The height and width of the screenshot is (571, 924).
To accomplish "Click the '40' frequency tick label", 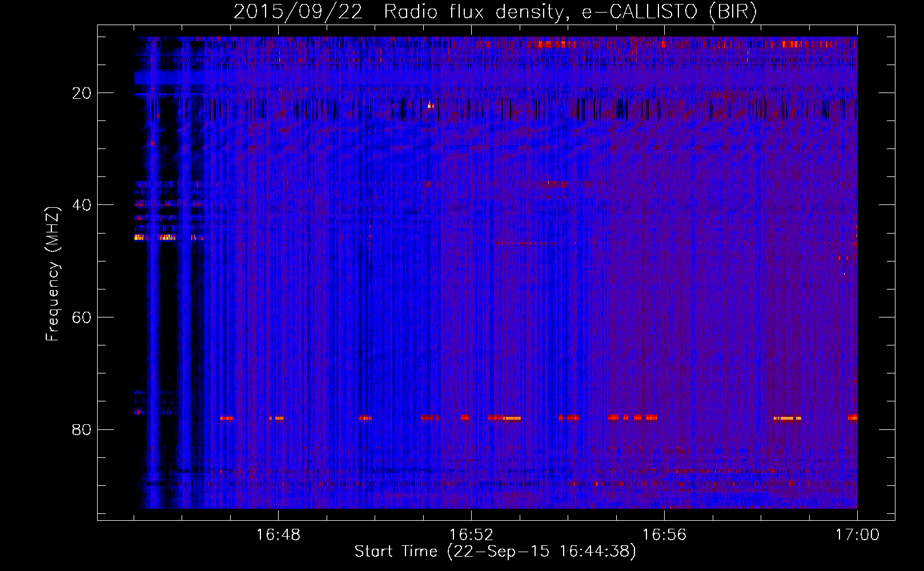I will coord(82,205).
